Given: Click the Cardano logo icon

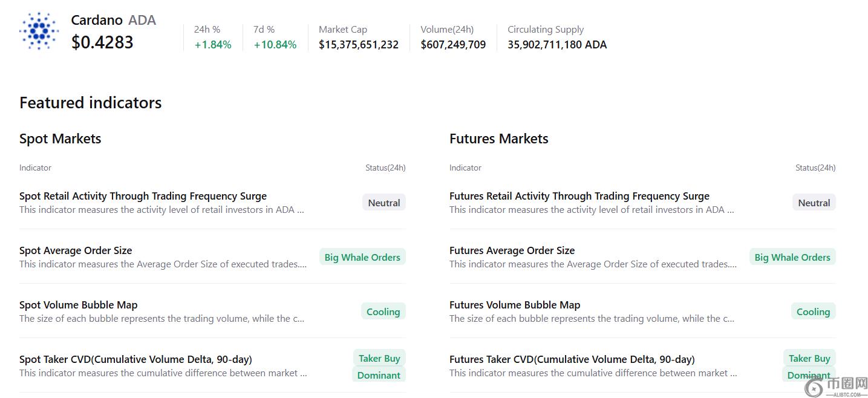Looking at the screenshot, I should [x=39, y=31].
